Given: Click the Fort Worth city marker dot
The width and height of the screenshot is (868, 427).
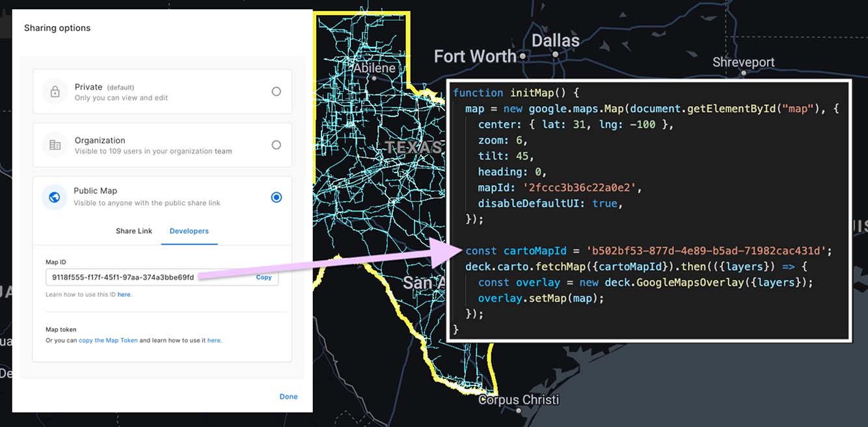Looking at the screenshot, I should click(x=522, y=57).
